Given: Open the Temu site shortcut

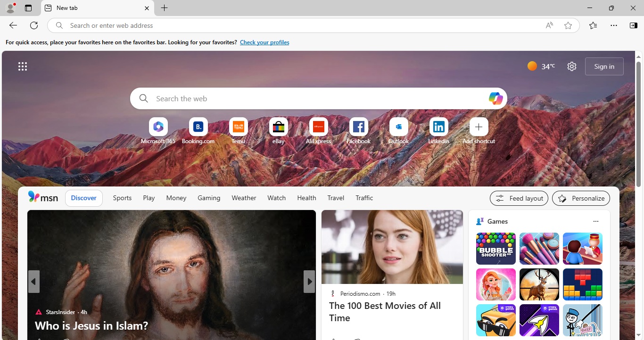Looking at the screenshot, I should pyautogui.click(x=238, y=127).
